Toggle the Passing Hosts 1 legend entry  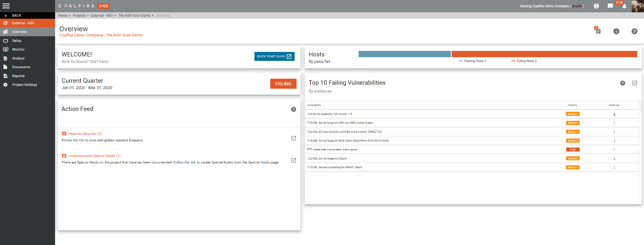(473, 61)
